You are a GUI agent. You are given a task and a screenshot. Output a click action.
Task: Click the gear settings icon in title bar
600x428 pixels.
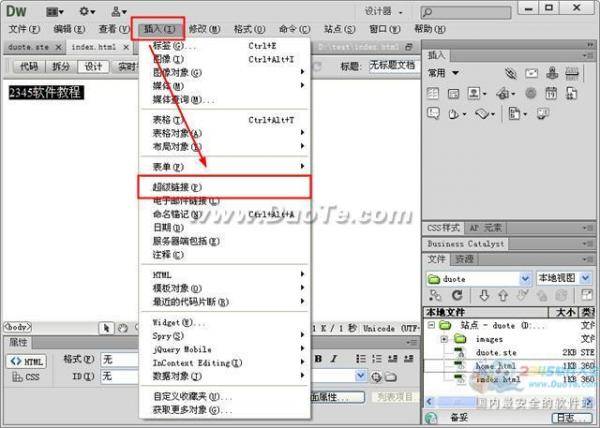click(x=90, y=11)
